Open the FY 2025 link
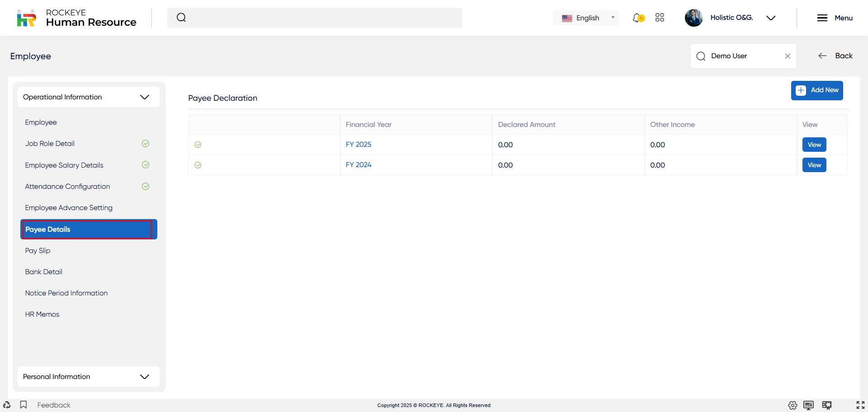Viewport: 868px width, 412px height. (x=359, y=145)
